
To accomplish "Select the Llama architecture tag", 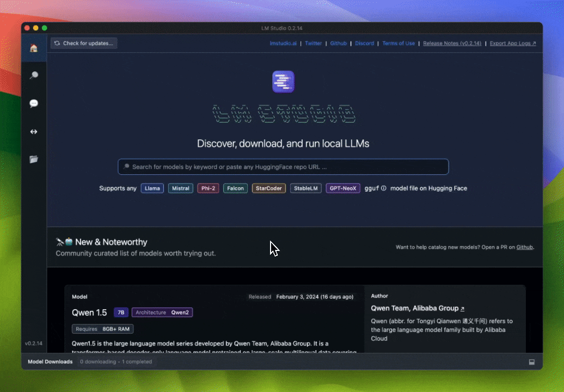I will [x=152, y=188].
